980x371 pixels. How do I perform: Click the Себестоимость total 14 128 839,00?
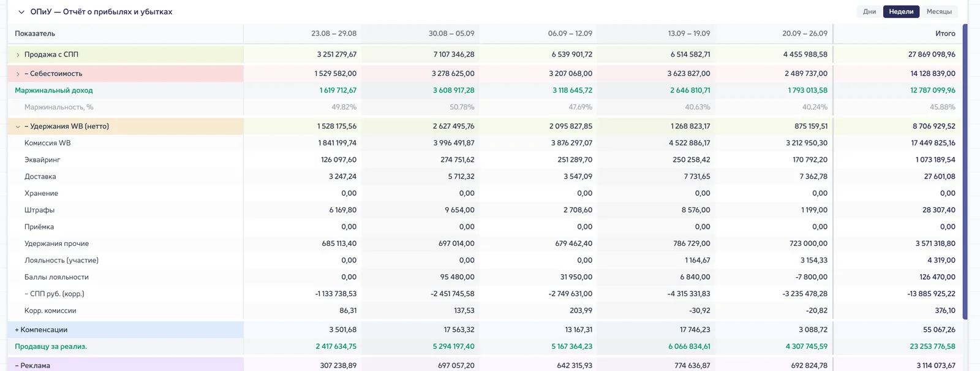[x=933, y=74]
